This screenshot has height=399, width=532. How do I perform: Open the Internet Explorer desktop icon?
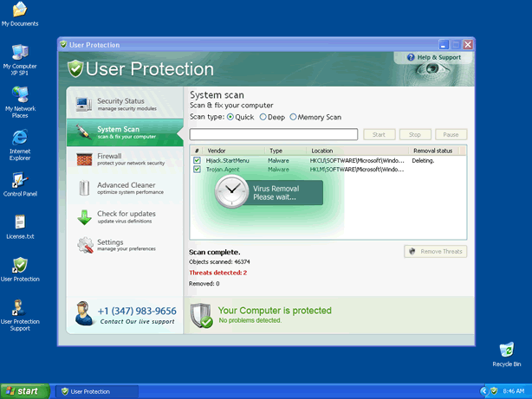pyautogui.click(x=19, y=143)
